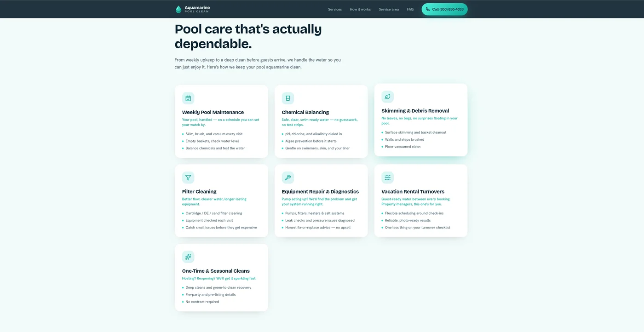Click 'Reliable, photo-ready results'
644x332 pixels.
click(408, 220)
